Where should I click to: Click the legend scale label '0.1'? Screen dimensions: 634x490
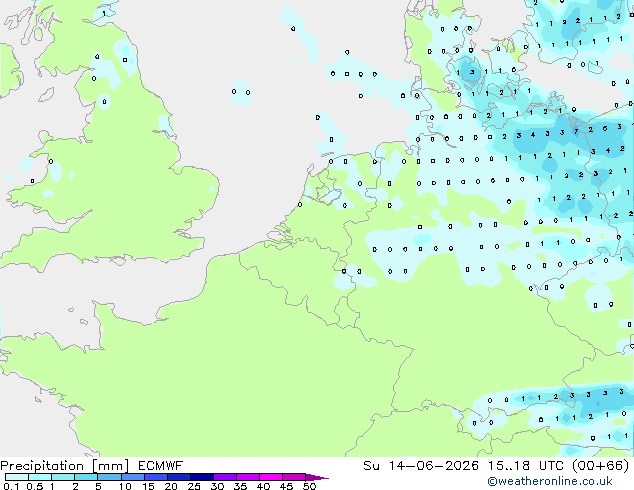[x=11, y=486]
